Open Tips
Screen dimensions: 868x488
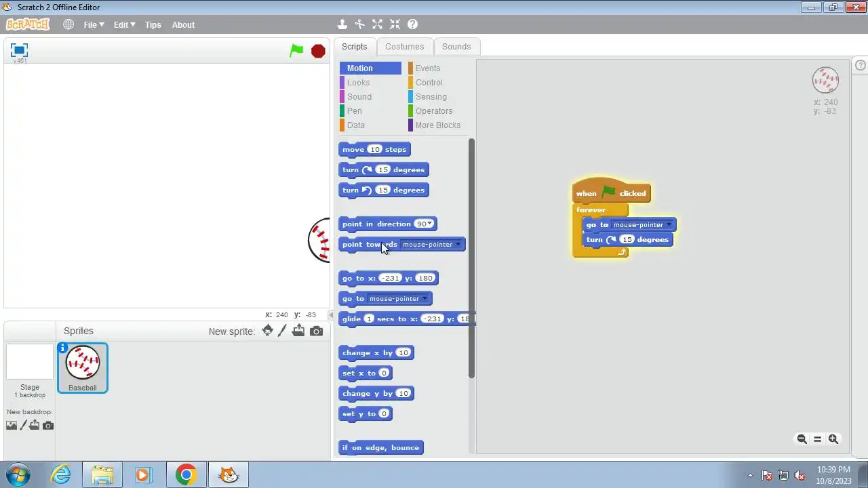coord(153,24)
